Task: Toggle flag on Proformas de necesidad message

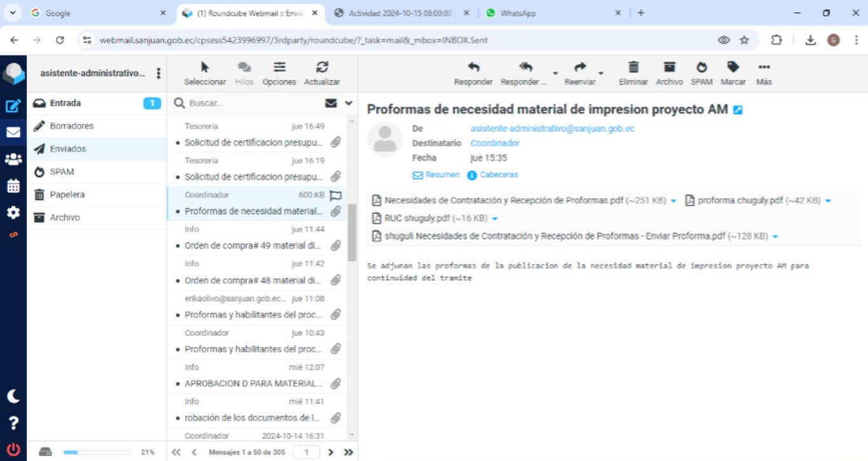Action: 336,195
